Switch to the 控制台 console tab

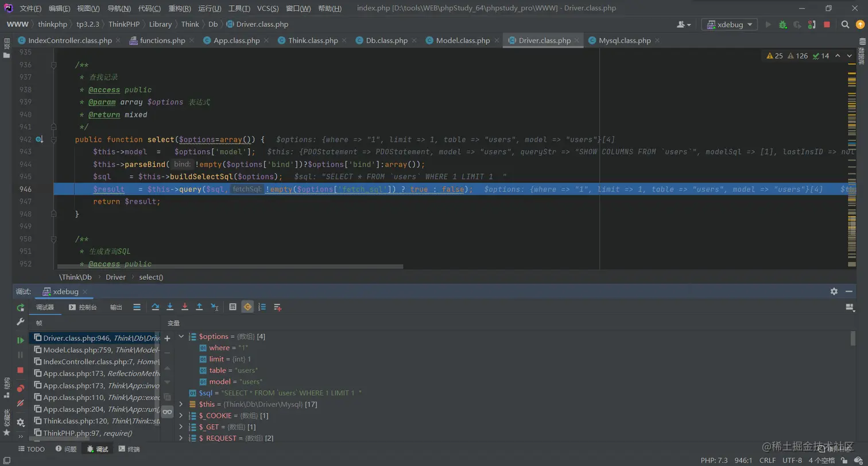coord(83,307)
